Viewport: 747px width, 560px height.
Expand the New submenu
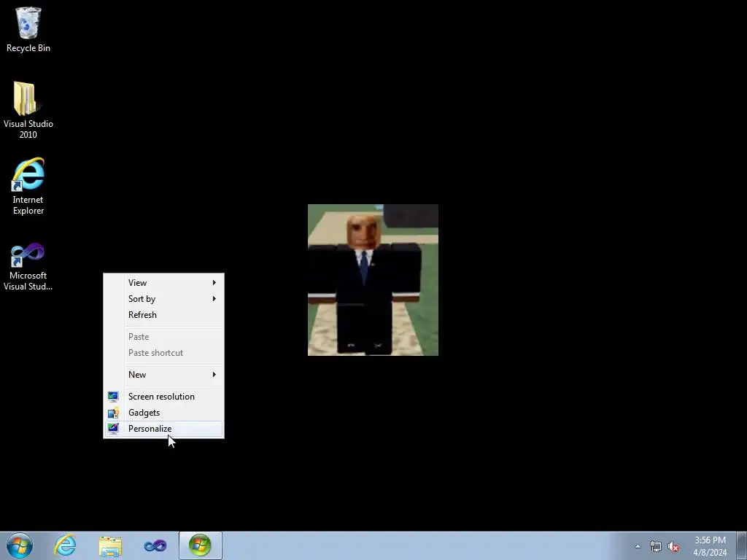point(163,375)
